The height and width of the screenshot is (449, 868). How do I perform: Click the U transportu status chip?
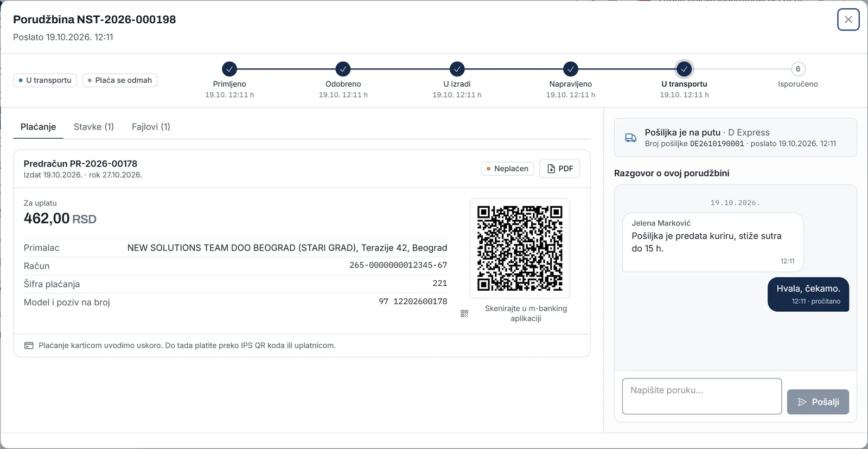[x=45, y=80]
